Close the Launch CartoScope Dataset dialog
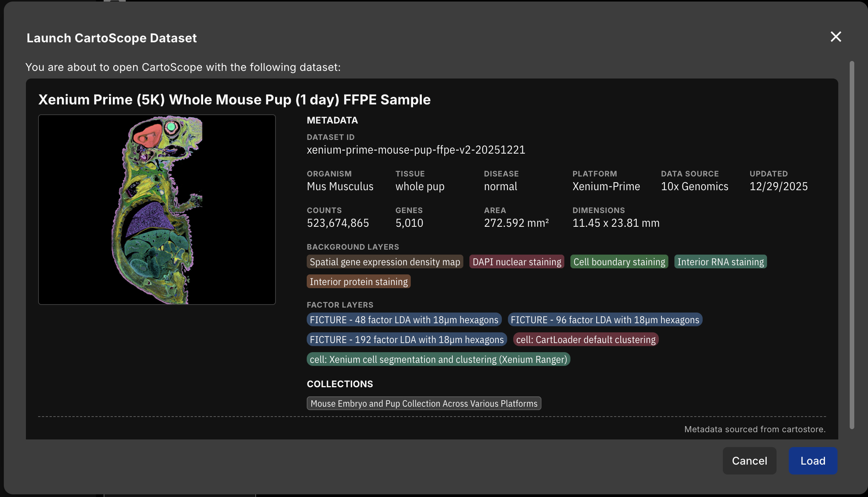 pos(836,37)
